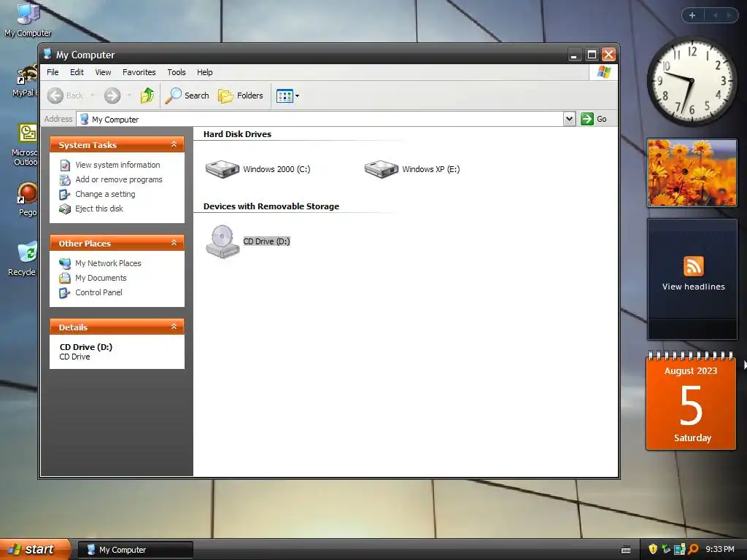Viewport: 747px width, 560px height.
Task: Click the analog clock gadget
Action: click(x=692, y=82)
